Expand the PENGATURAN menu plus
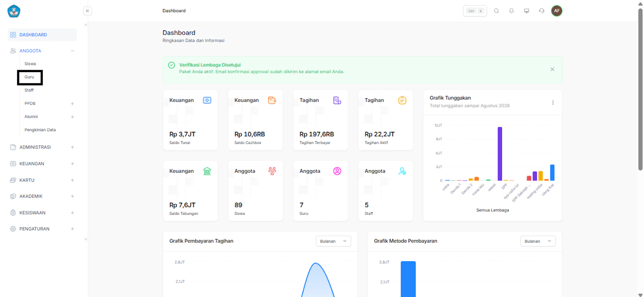Image resolution: width=644 pixels, height=297 pixels. pyautogui.click(x=72, y=229)
